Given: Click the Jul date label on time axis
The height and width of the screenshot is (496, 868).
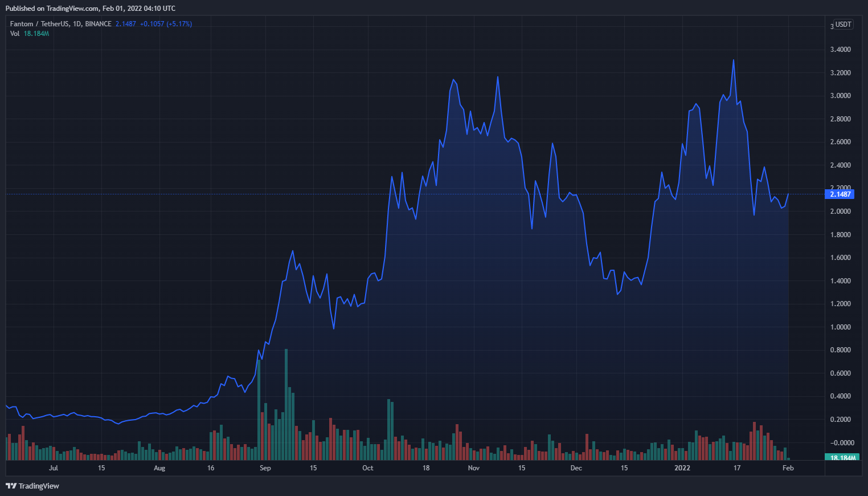Looking at the screenshot, I should 54,468.
